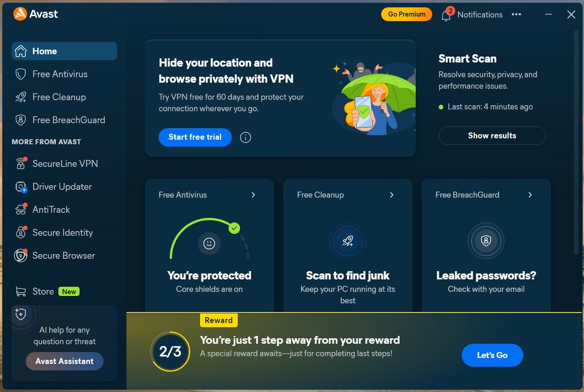Click the 'You're protected' heading

tap(209, 276)
